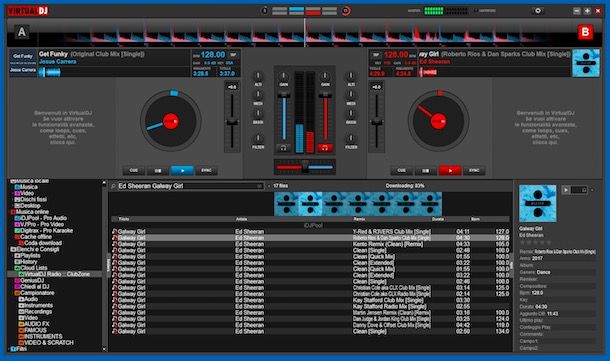The height and width of the screenshot is (361, 610).
Task: Sort by the Bpm column header
Action: [x=475, y=219]
